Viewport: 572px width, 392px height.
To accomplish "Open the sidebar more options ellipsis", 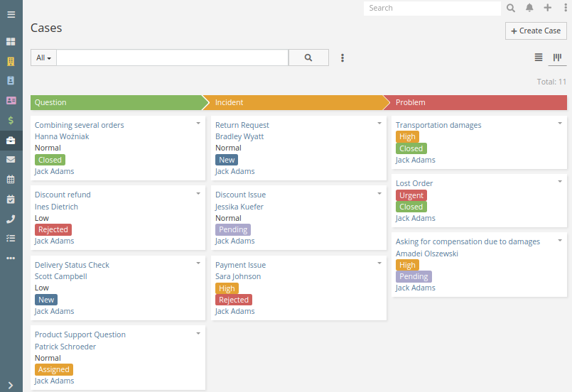I will pyautogui.click(x=11, y=258).
